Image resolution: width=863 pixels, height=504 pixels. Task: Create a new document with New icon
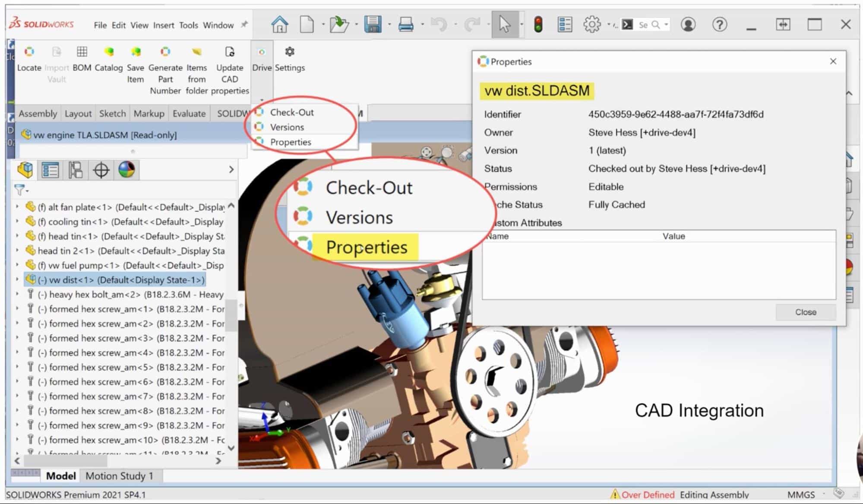tap(307, 24)
